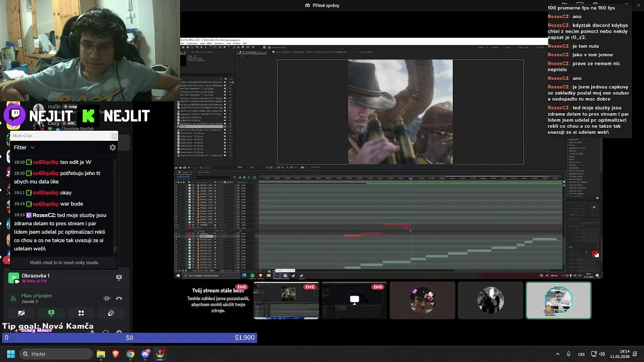
Task: Click 'jako v tom jemne' message in right chat
Action: [x=593, y=55]
